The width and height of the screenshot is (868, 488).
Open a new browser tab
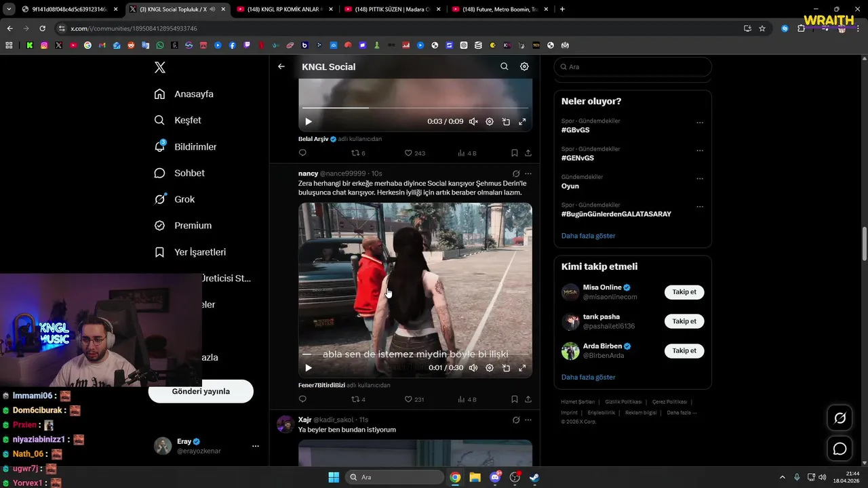point(562,9)
